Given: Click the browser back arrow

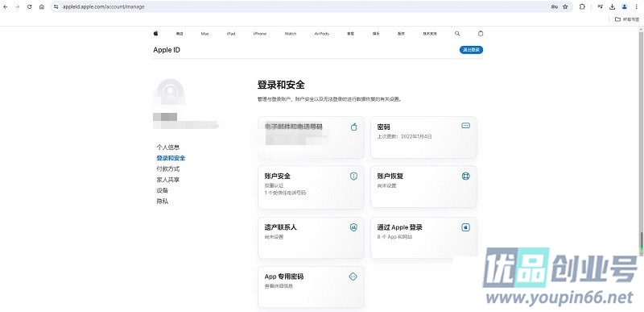Looking at the screenshot, I should click(x=6, y=6).
